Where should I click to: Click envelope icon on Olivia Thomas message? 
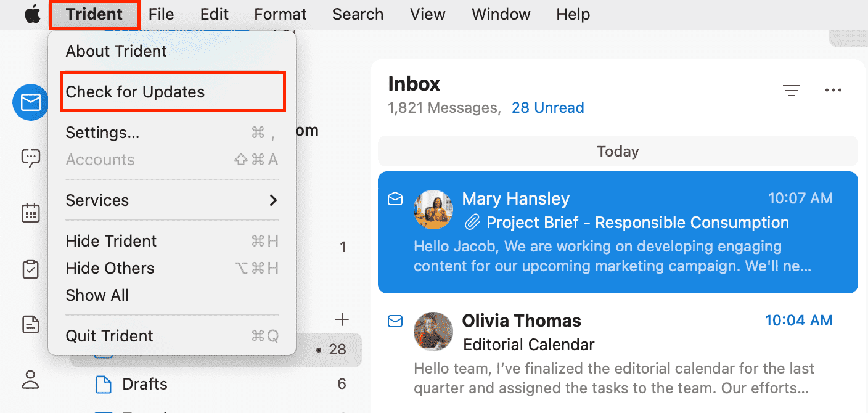point(395,321)
